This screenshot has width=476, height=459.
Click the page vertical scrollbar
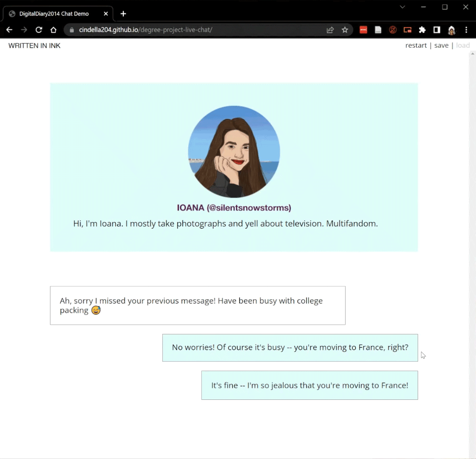click(472, 254)
